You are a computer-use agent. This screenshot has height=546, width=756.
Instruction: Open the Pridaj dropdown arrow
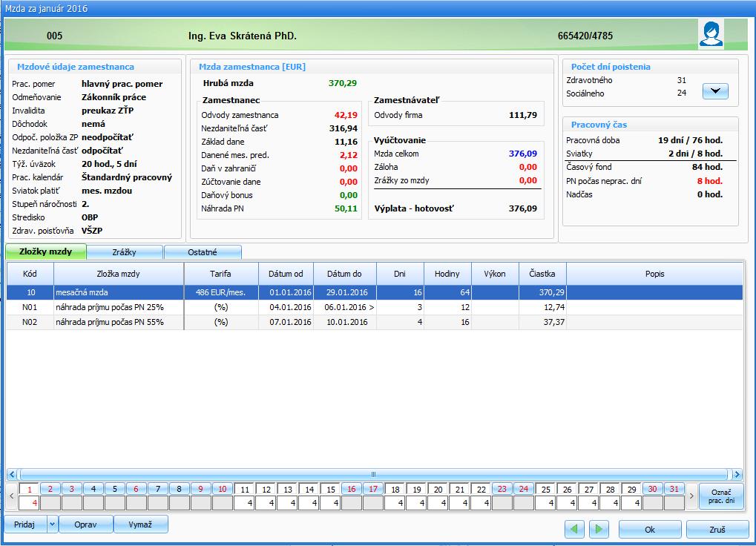pyautogui.click(x=53, y=524)
